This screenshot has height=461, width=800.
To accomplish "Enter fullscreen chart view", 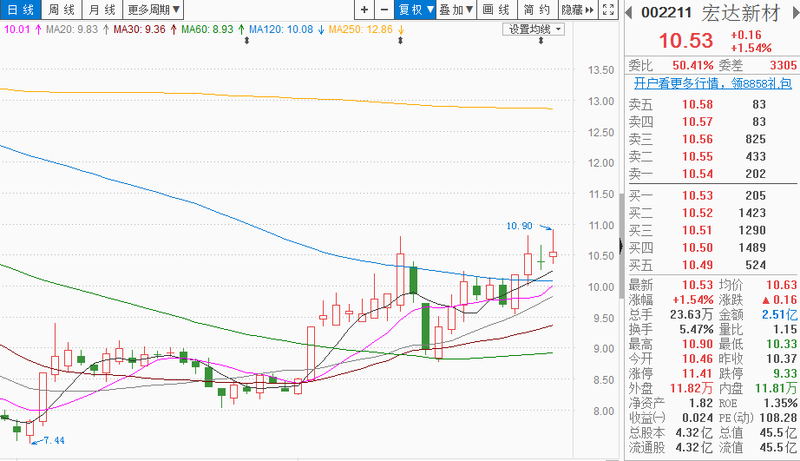I will pyautogui.click(x=609, y=10).
